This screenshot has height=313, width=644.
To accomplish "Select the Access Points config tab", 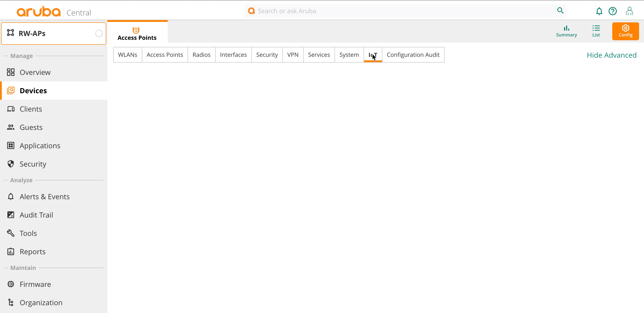I will pos(165,55).
